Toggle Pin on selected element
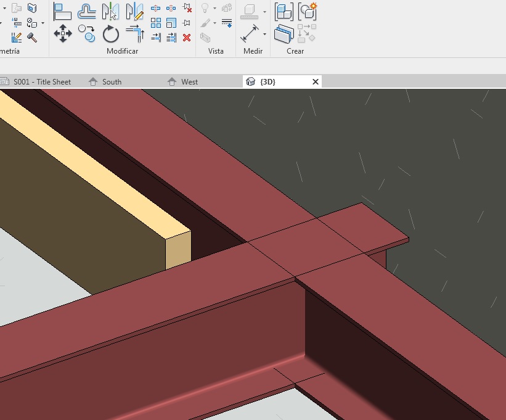 187,23
